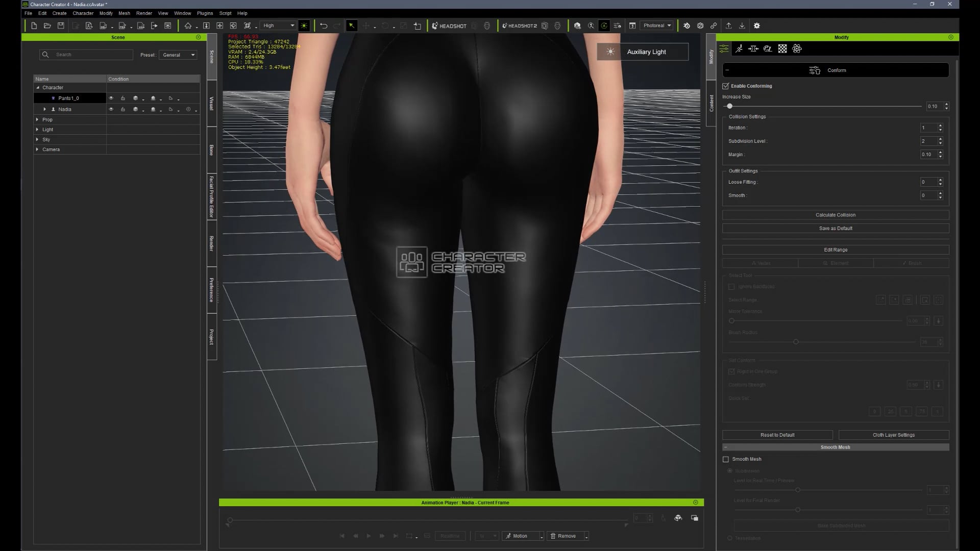Enable the Smooth Mesh checkbox
The width and height of the screenshot is (980, 551).
[726, 459]
